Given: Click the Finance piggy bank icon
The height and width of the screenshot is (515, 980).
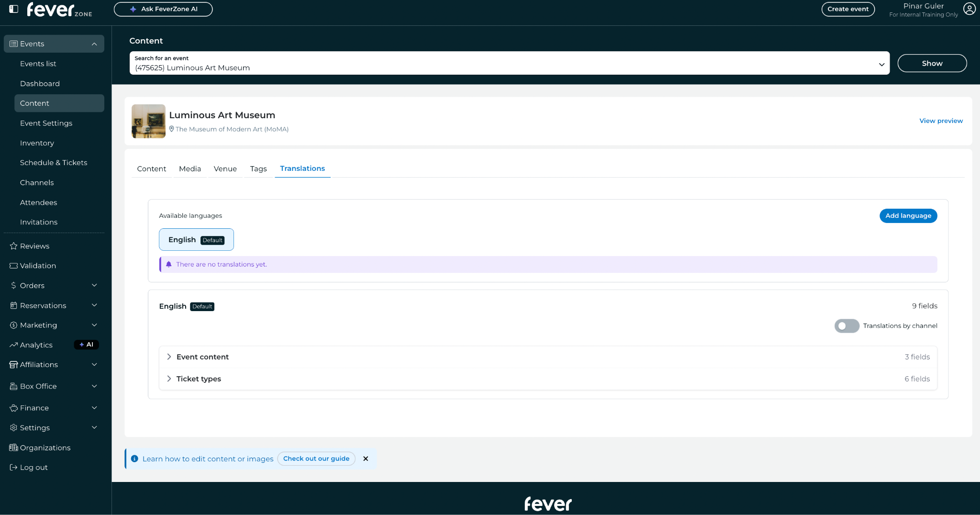Looking at the screenshot, I should [x=13, y=408].
